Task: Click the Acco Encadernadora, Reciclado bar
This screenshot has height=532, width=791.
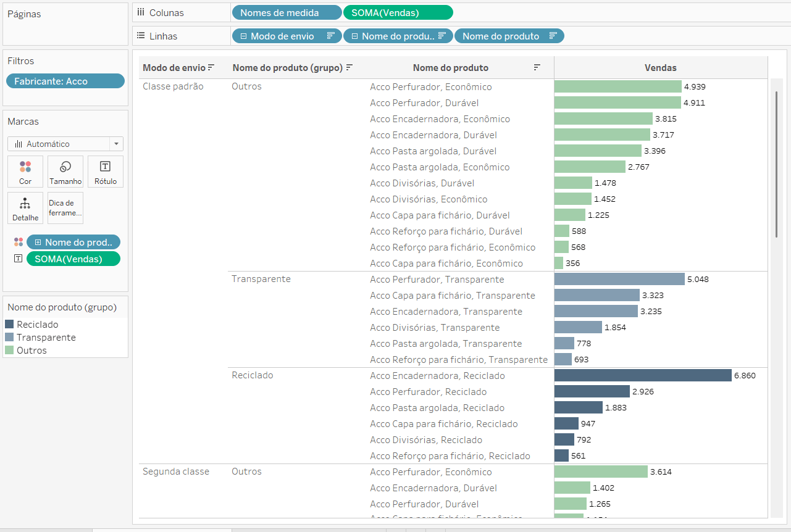Action: [642, 376]
